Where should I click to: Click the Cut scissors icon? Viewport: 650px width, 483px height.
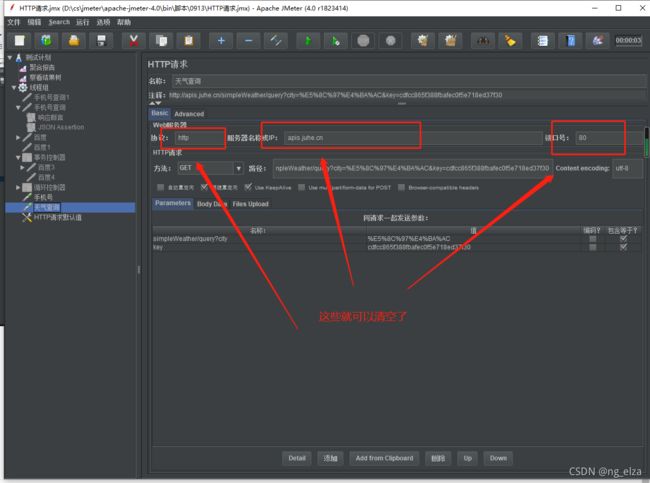click(133, 41)
